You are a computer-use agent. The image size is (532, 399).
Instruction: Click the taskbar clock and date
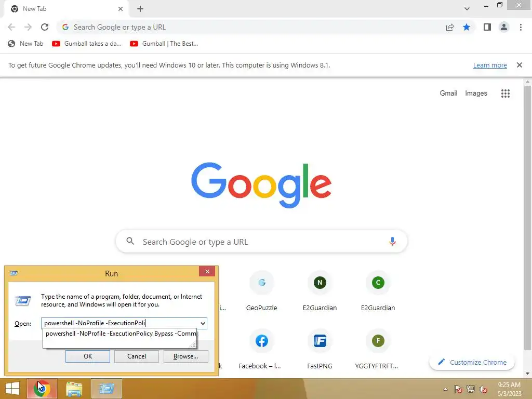point(509,389)
